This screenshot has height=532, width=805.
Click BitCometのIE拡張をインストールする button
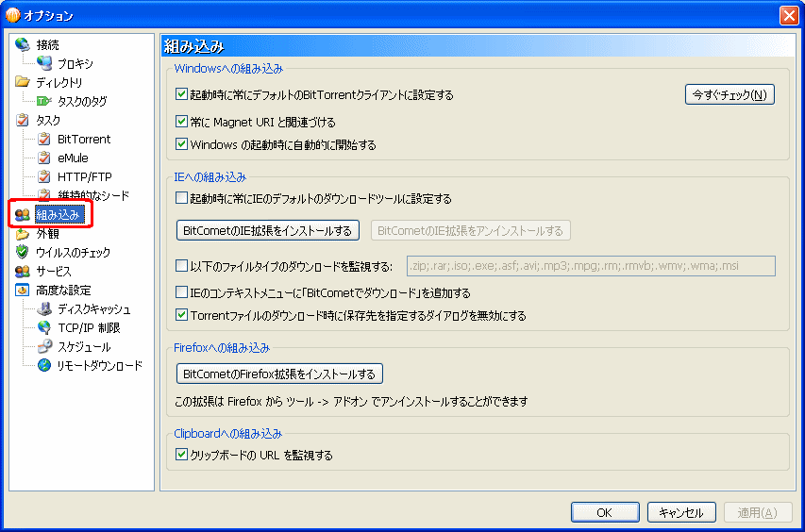click(x=267, y=230)
